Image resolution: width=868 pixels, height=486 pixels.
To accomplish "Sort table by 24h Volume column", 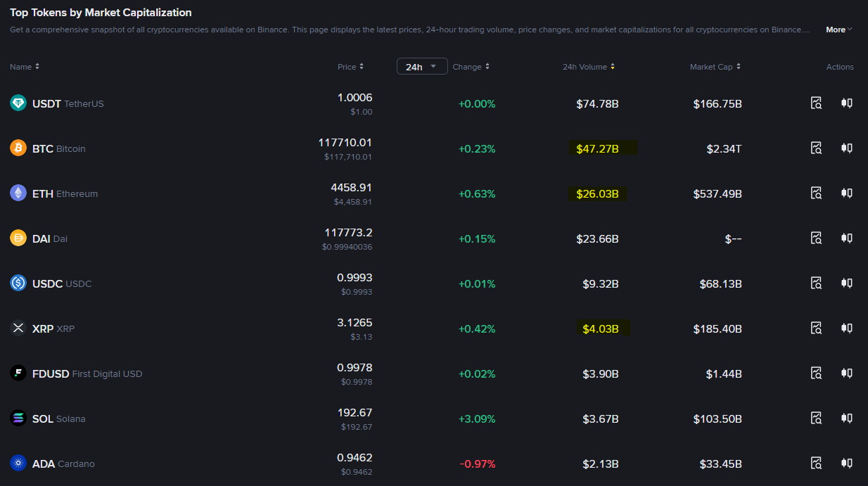I will (589, 67).
